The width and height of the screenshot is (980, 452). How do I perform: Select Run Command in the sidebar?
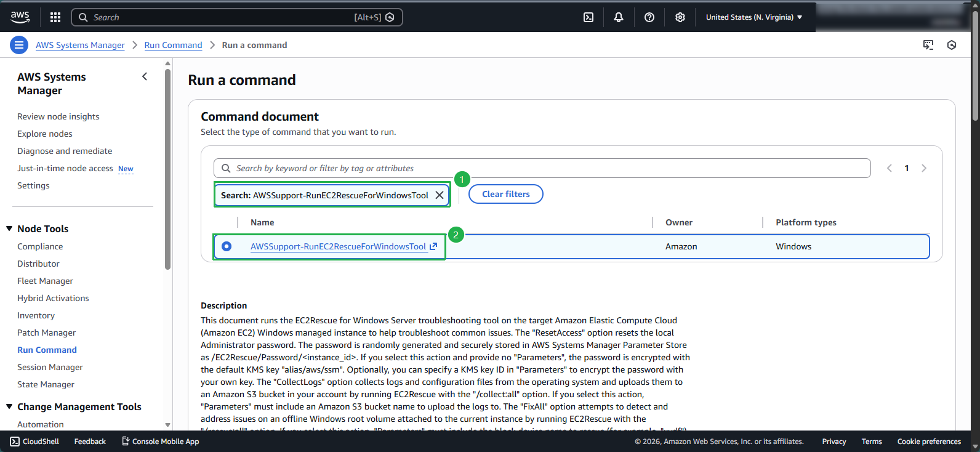[x=47, y=350]
